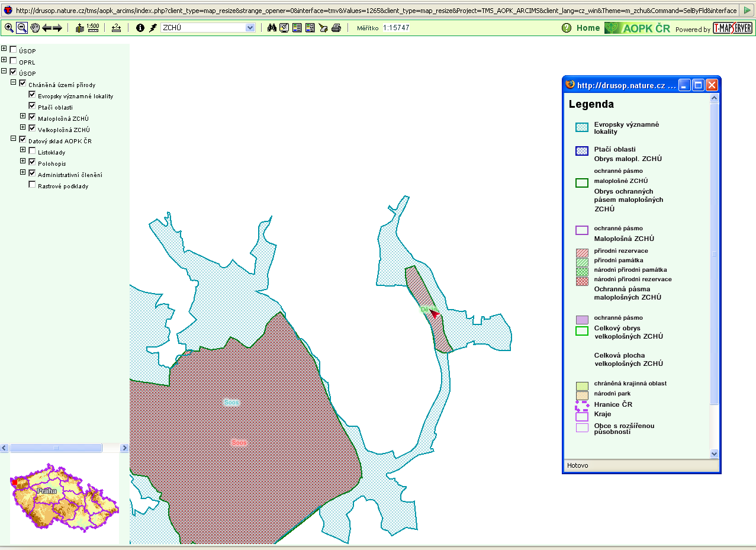756x550 pixels.
Task: Select the zoom in magnifier tool
Action: point(9,27)
